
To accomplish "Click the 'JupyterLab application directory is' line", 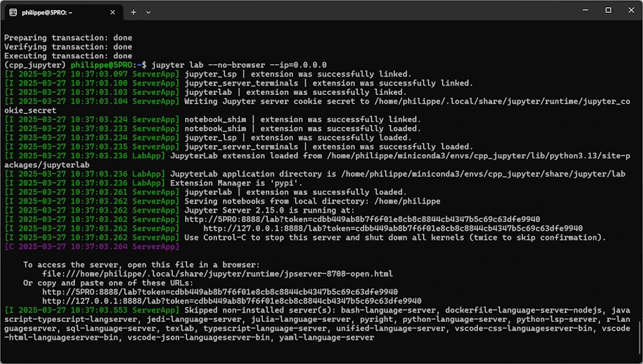I will pyautogui.click(x=398, y=174).
